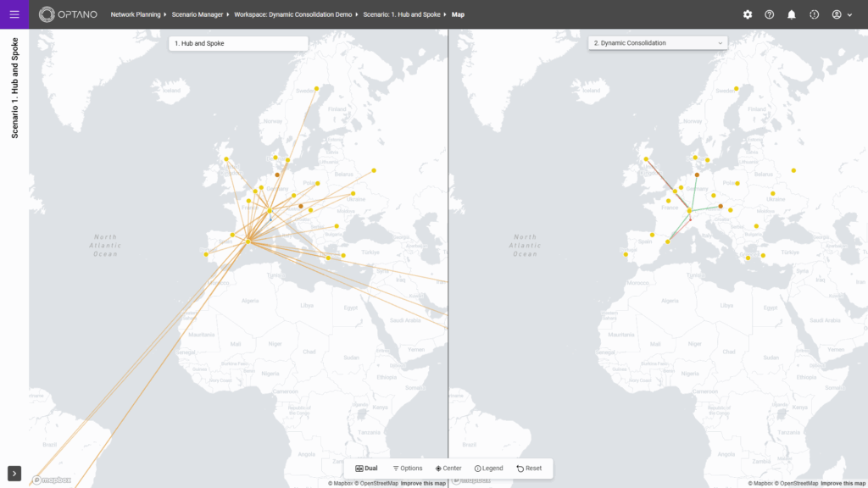Viewport: 868px width, 488px height.
Task: Click the alert exclamation circle icon
Action: pos(815,14)
